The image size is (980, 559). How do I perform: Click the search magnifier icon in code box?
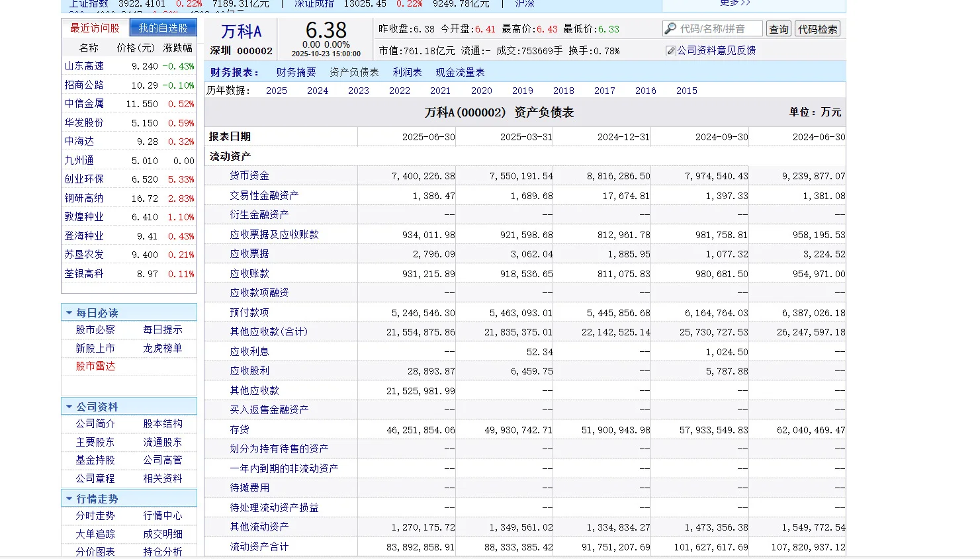[670, 29]
